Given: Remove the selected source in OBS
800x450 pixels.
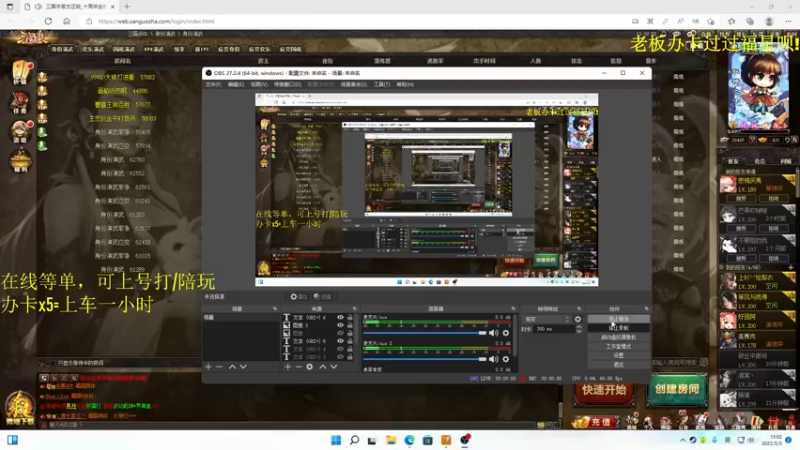Looking at the screenshot, I should (x=298, y=367).
